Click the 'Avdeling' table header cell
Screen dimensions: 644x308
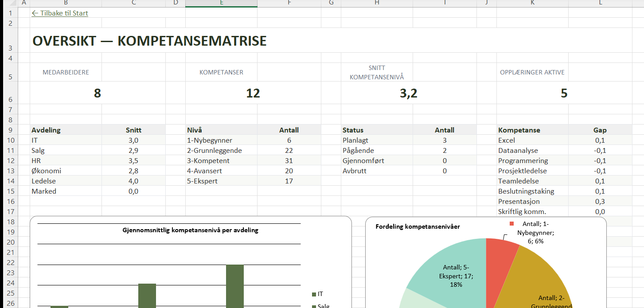click(x=46, y=130)
